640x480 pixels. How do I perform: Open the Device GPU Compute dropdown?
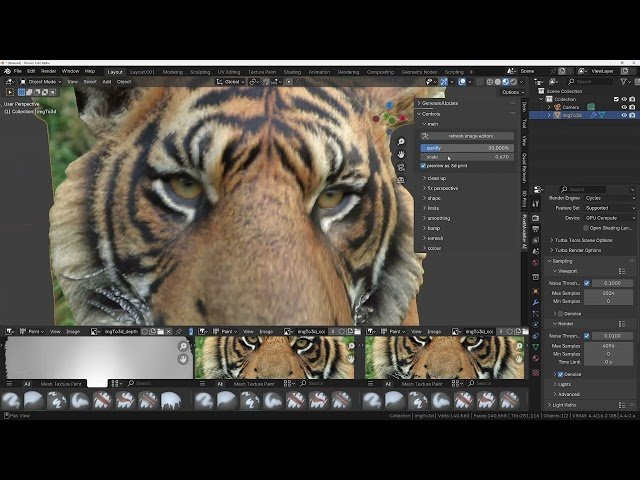point(609,218)
